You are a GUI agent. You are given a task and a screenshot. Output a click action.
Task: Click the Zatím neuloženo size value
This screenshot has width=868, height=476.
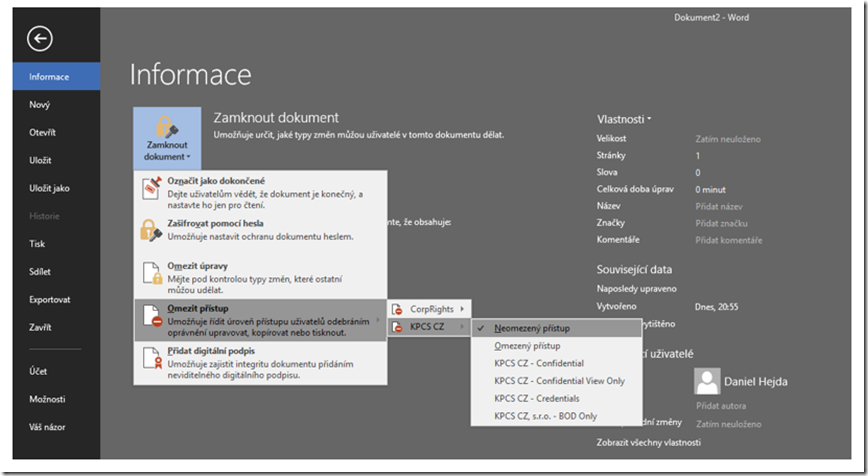(728, 139)
